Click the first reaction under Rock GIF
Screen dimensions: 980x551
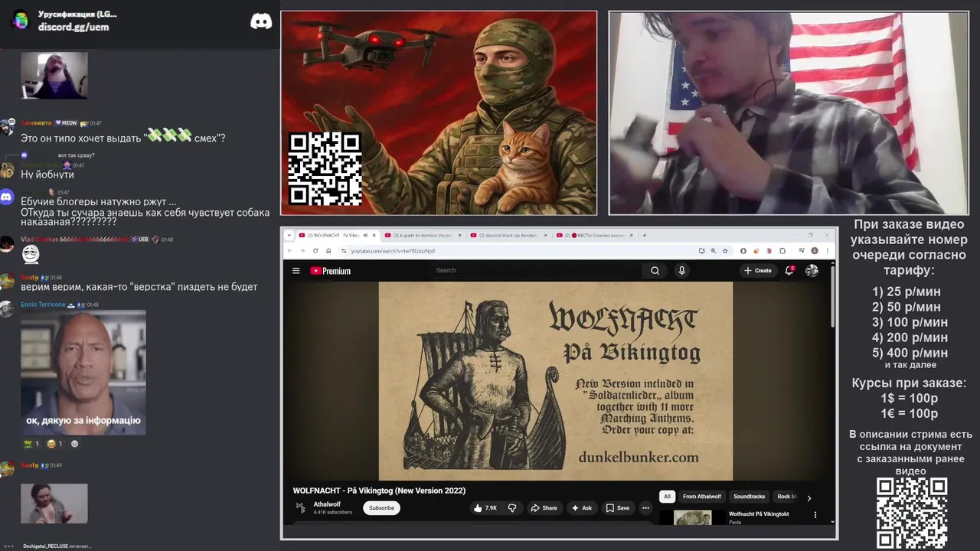tap(31, 444)
